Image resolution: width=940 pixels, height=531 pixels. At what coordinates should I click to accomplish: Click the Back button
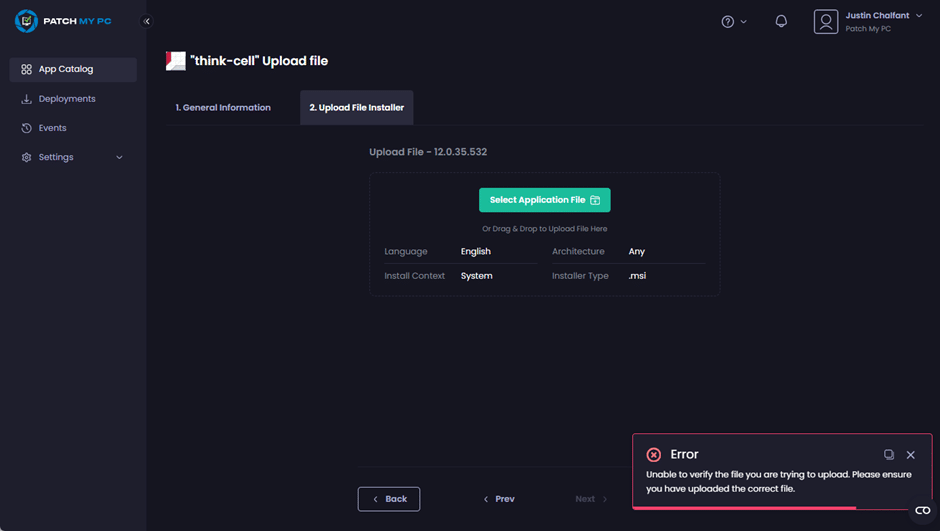pos(389,499)
